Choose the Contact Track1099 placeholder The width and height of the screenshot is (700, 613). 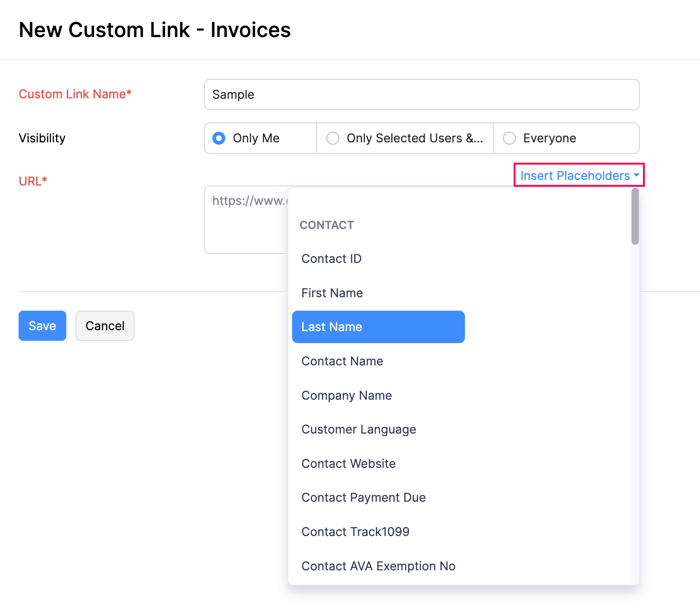pyautogui.click(x=355, y=531)
